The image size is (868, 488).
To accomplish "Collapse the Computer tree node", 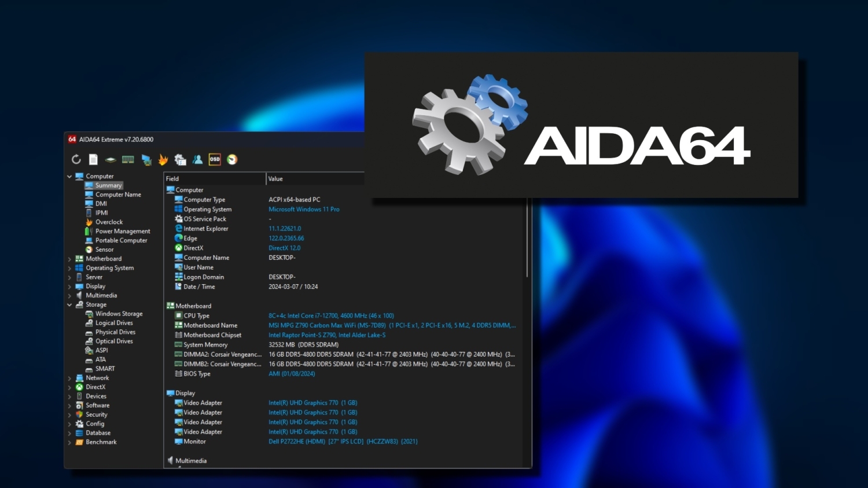I will tap(69, 177).
